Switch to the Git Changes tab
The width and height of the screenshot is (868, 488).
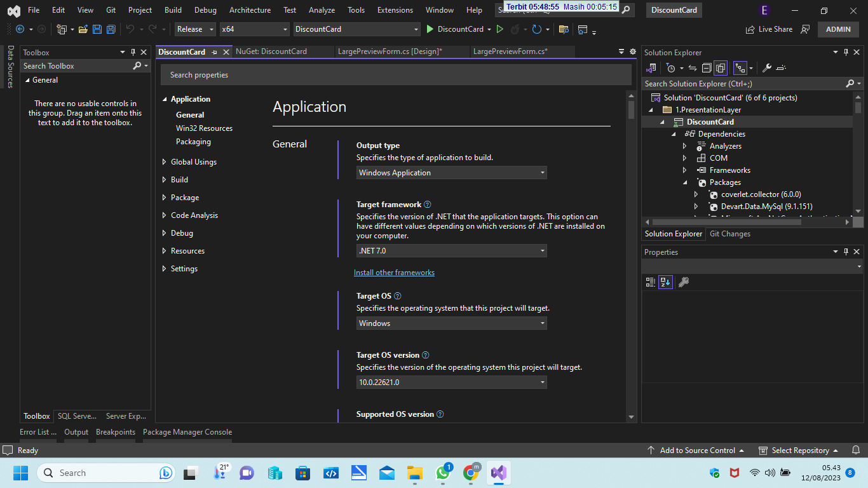729,234
